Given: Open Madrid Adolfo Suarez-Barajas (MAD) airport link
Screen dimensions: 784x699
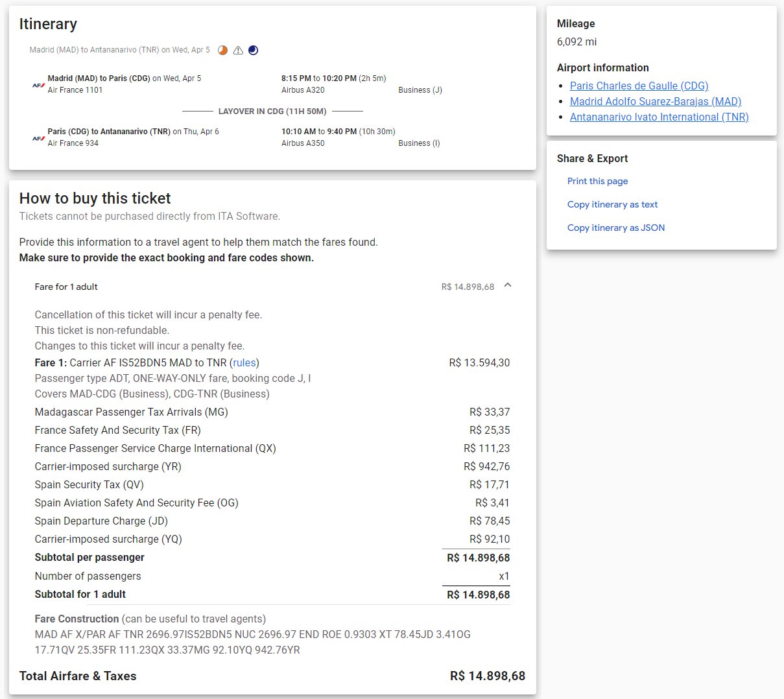Looking at the screenshot, I should pos(656,101).
